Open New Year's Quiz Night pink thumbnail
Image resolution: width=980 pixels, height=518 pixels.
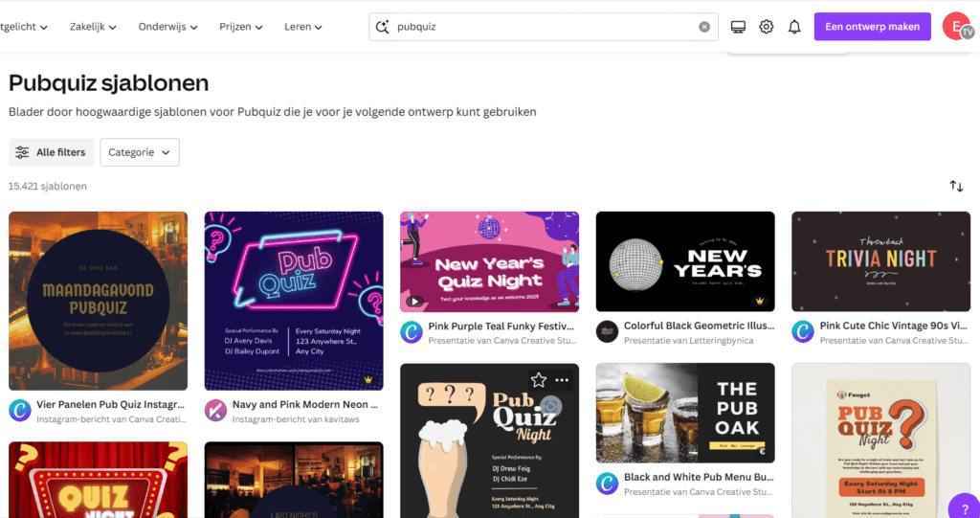[x=489, y=261]
